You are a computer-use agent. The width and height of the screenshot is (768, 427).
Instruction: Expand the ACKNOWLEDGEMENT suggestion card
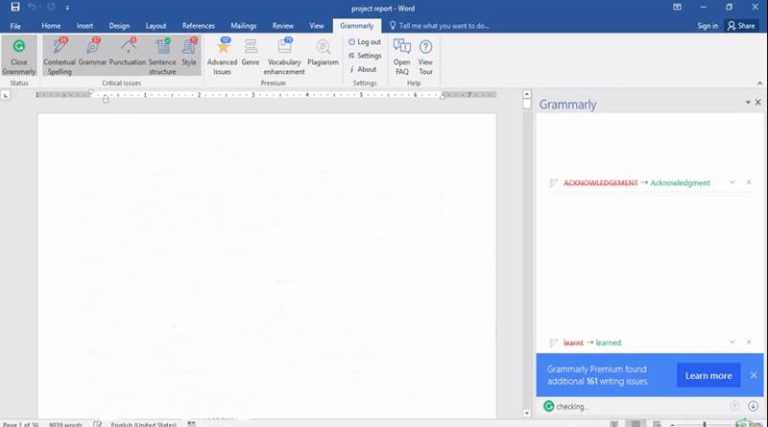732,182
